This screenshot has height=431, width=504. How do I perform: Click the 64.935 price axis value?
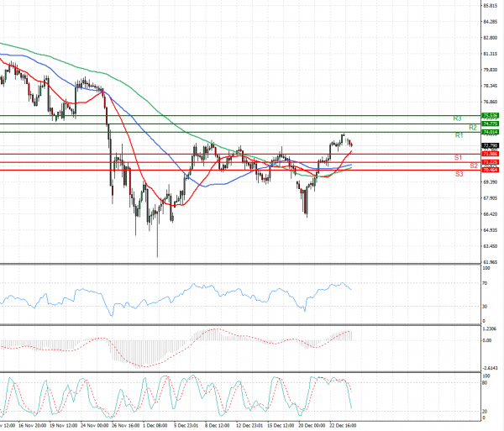coord(491,230)
